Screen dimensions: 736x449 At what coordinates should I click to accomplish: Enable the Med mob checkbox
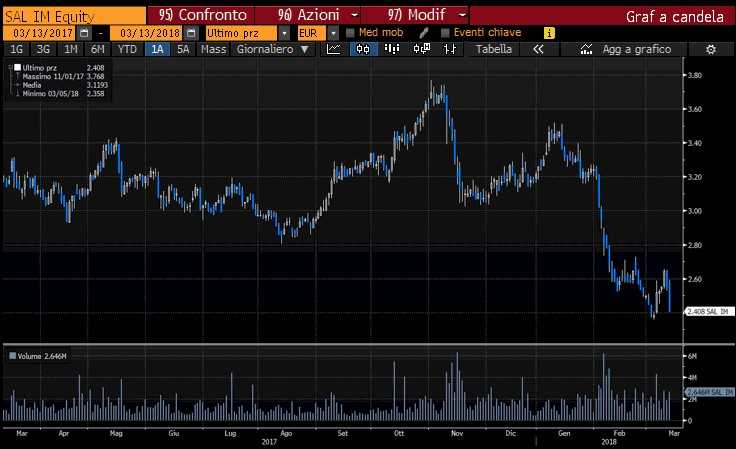(x=351, y=33)
